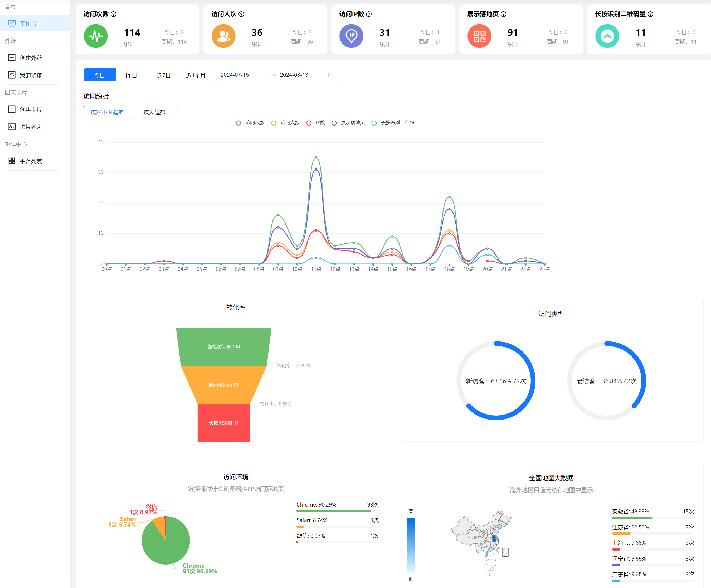Click the map high-low visual range slider
711x588 pixels.
(x=411, y=545)
